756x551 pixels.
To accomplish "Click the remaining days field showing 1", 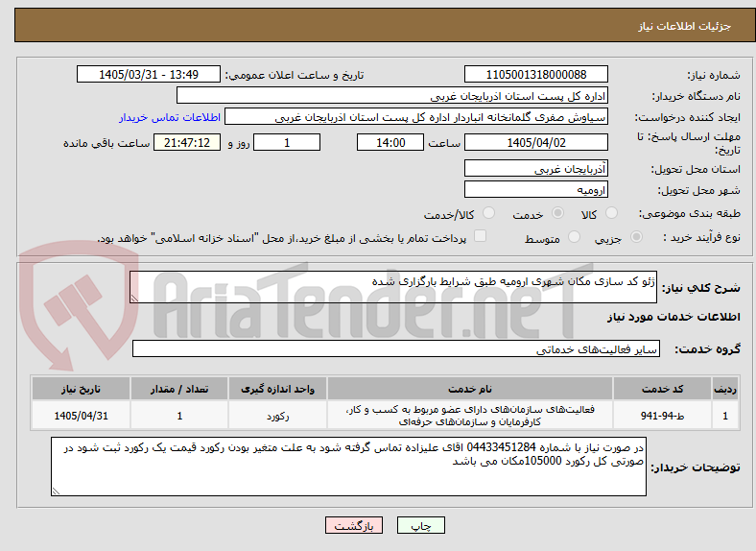I will click(287, 142).
